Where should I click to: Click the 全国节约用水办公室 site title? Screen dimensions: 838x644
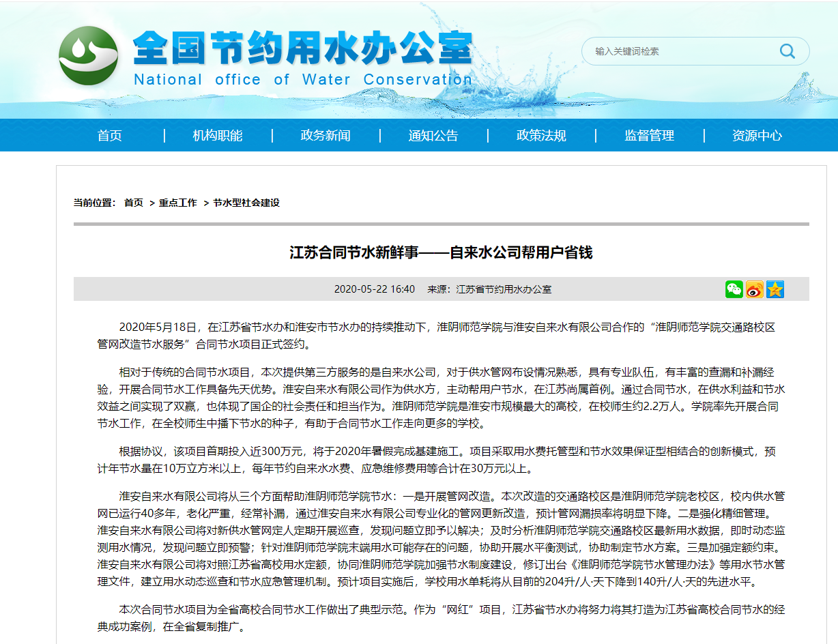(x=302, y=48)
